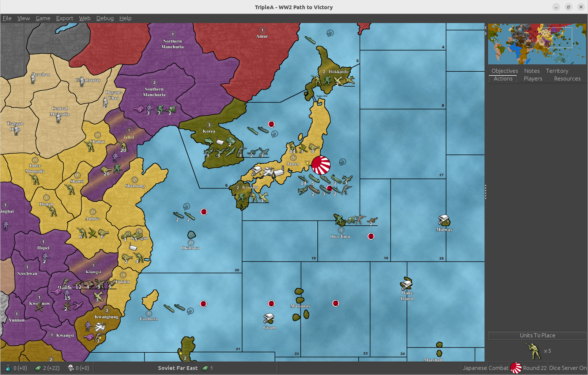Click the split pane divider handle dots
Image resolution: width=588 pixels, height=375 pixels.
(486, 192)
